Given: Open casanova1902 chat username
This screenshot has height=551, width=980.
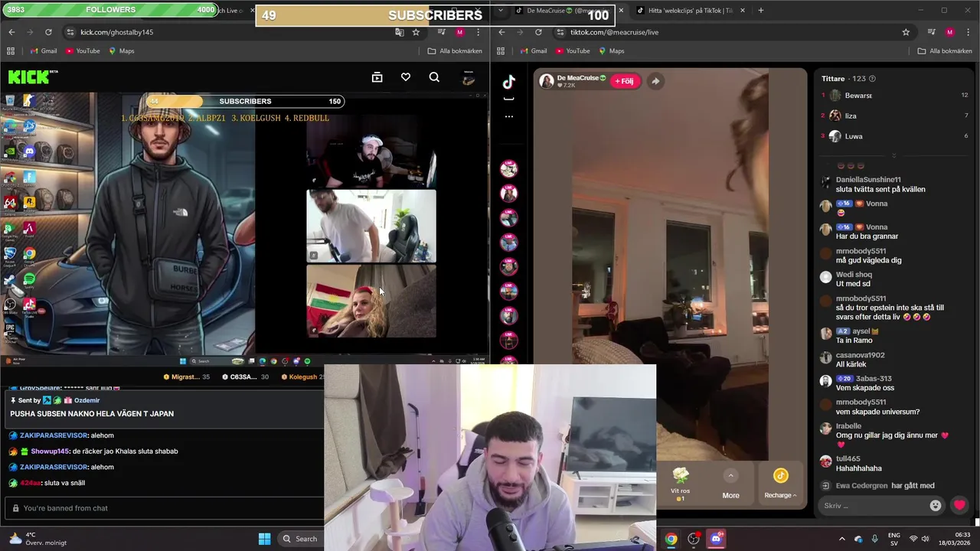Looking at the screenshot, I should coord(860,355).
